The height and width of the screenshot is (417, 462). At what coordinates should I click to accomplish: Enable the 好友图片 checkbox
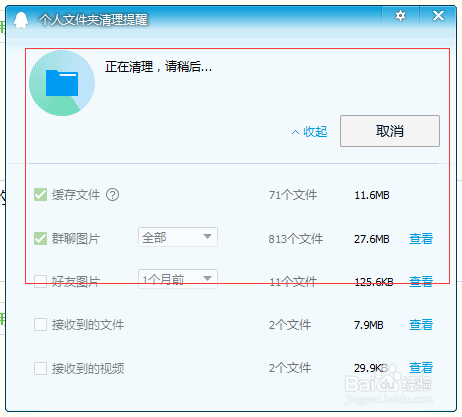coord(40,281)
